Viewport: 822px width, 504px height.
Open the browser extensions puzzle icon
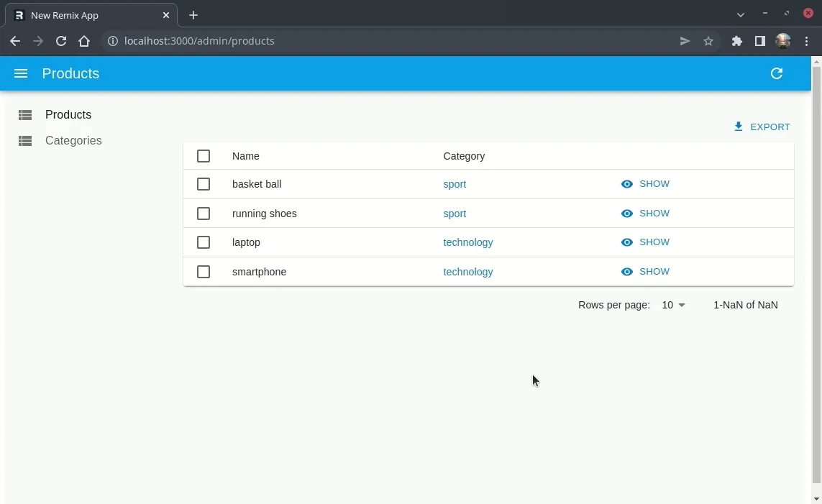(736, 41)
